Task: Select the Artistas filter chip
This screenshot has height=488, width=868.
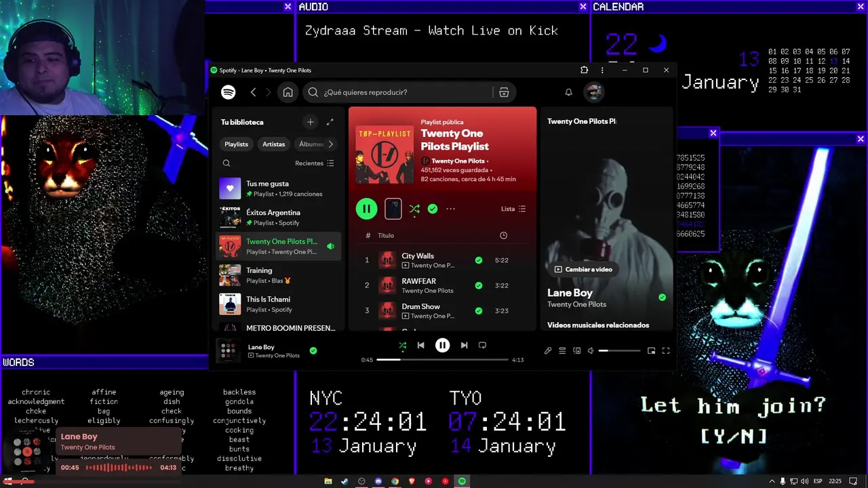Action: [x=274, y=144]
